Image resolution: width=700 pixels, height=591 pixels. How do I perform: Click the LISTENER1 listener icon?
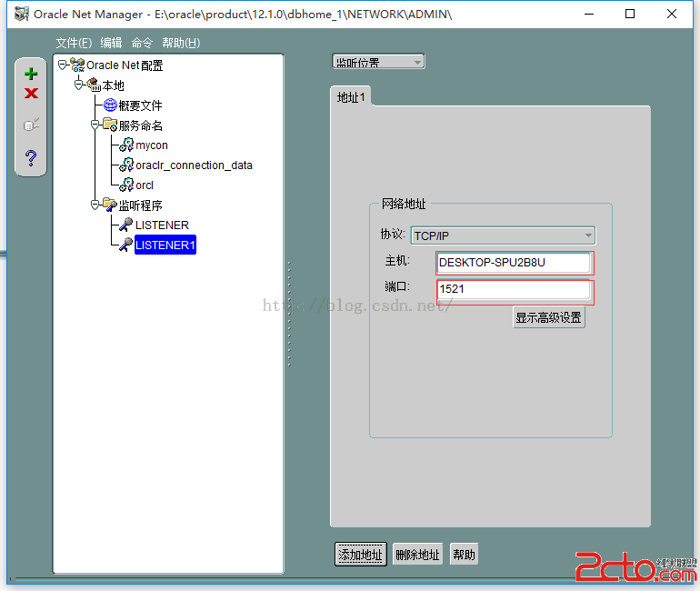point(125,245)
